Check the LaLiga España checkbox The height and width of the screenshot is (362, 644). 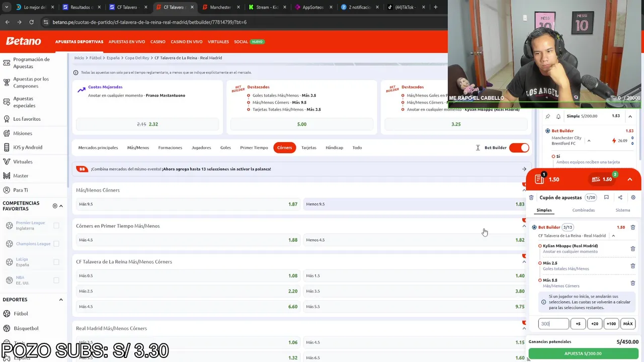[56, 262]
